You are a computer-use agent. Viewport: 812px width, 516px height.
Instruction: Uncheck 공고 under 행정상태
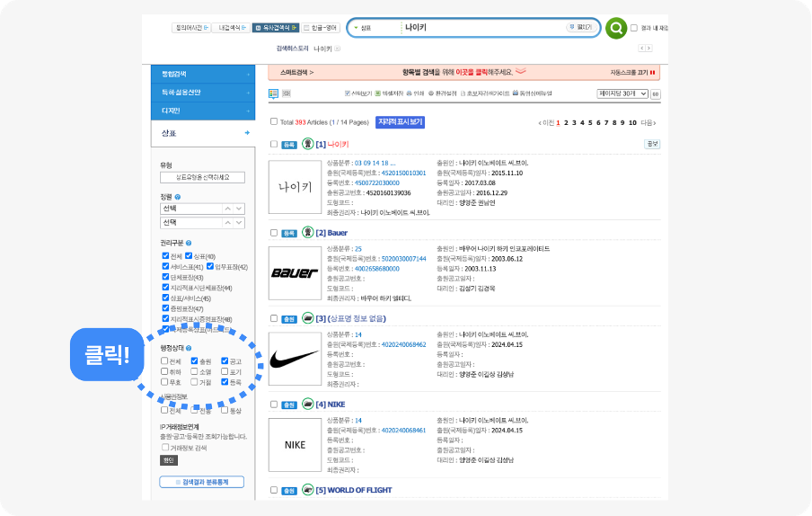pos(225,360)
